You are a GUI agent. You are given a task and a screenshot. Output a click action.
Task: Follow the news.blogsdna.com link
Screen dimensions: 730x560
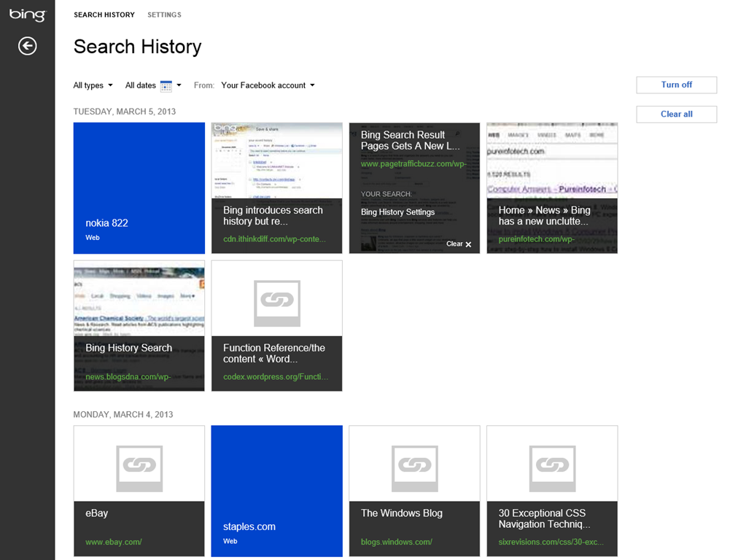click(128, 376)
